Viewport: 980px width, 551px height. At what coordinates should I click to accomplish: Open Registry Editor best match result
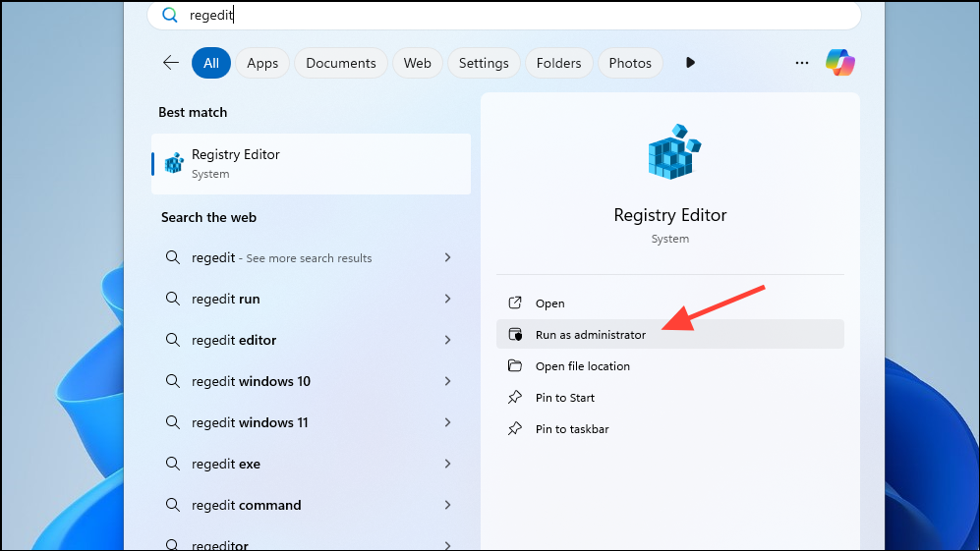coord(312,164)
